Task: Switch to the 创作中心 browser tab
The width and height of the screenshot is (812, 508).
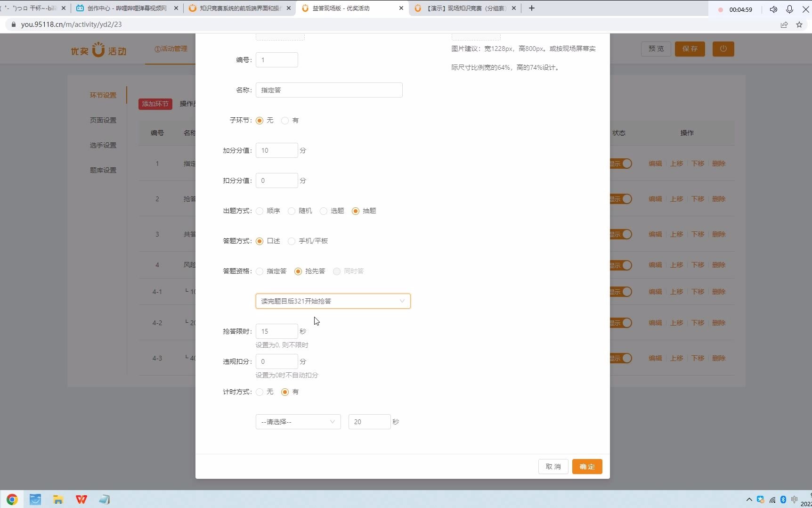Action: coord(127,8)
